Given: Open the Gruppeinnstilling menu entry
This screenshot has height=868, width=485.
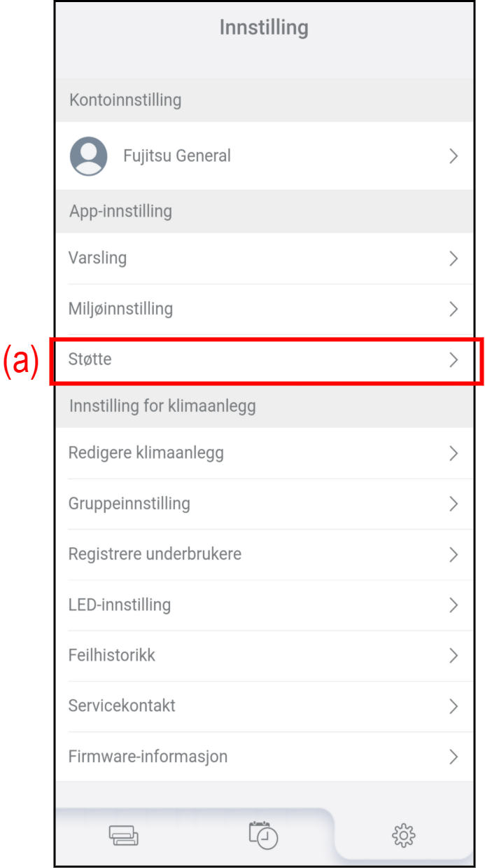Looking at the screenshot, I should click(x=129, y=503).
